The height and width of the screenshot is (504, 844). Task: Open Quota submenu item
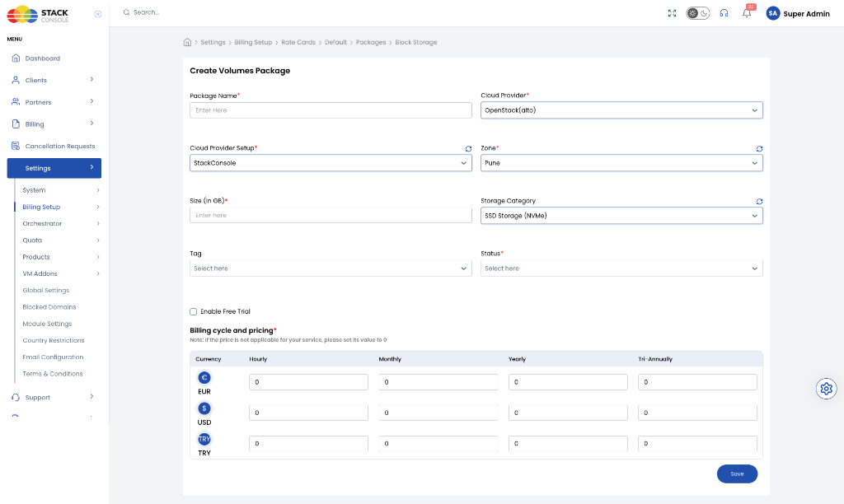point(32,240)
